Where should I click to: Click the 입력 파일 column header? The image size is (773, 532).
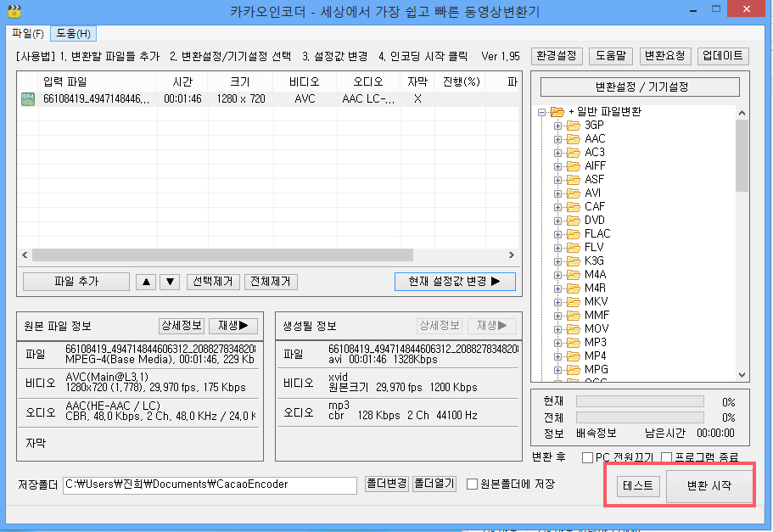(x=97, y=81)
